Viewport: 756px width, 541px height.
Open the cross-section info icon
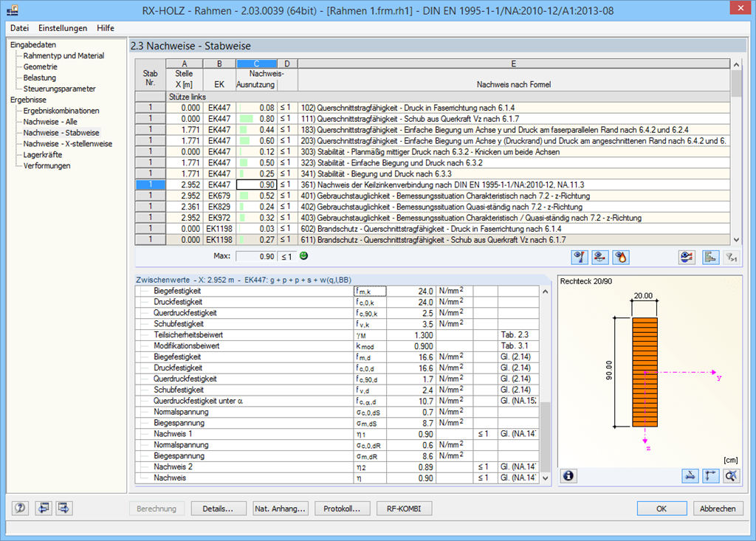pos(569,476)
